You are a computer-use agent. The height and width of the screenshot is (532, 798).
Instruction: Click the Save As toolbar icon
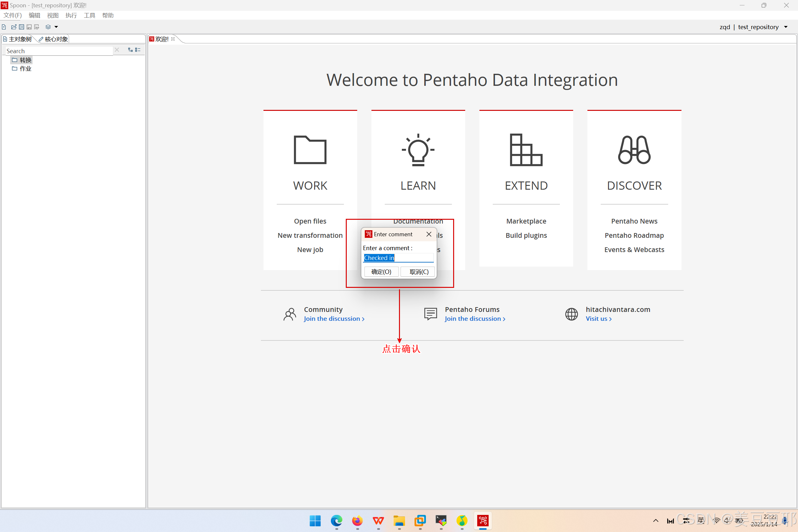click(x=37, y=27)
